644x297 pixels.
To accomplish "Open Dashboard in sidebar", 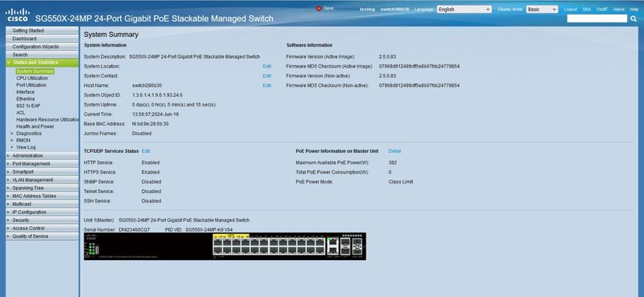I will [x=42, y=39].
